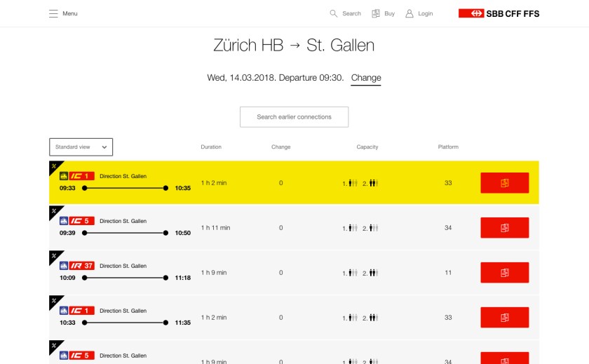Click red ticket button for 09:39 connection
589x364 pixels.
tap(504, 228)
